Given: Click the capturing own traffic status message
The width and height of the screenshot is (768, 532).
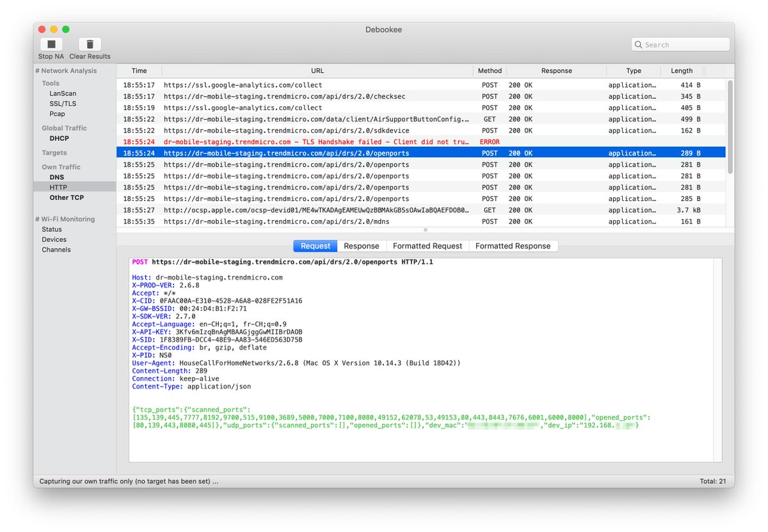Looking at the screenshot, I should [129, 481].
